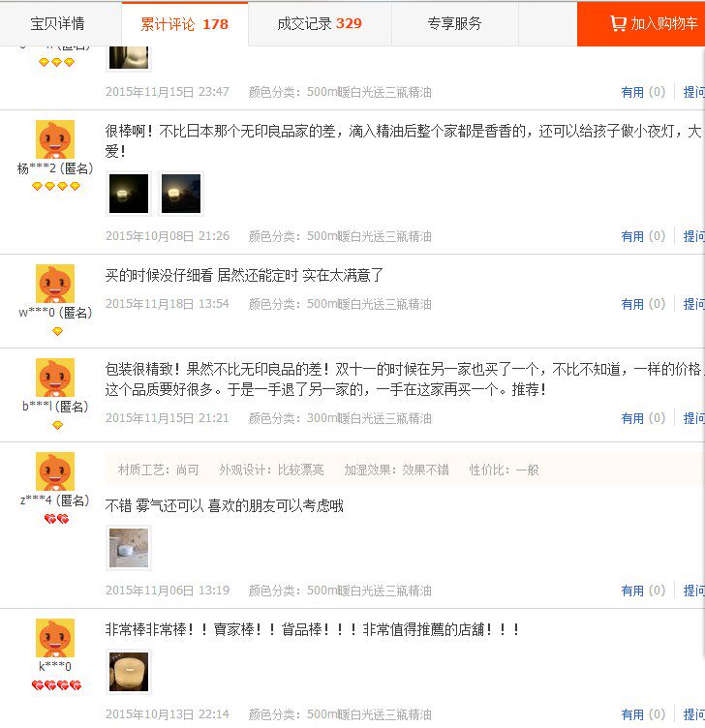The image size is (705, 728).
Task: Click yellow diamond rating icons under 杨***2
Action: 56,187
